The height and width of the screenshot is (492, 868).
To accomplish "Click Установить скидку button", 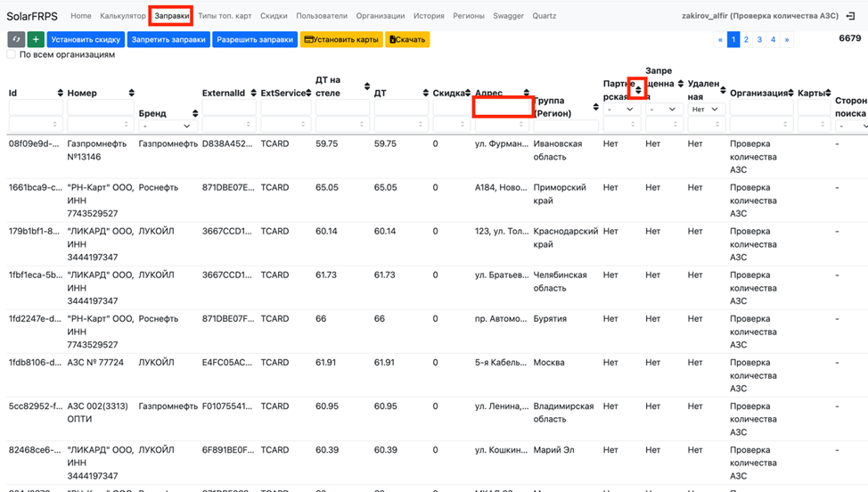I will coord(86,39).
